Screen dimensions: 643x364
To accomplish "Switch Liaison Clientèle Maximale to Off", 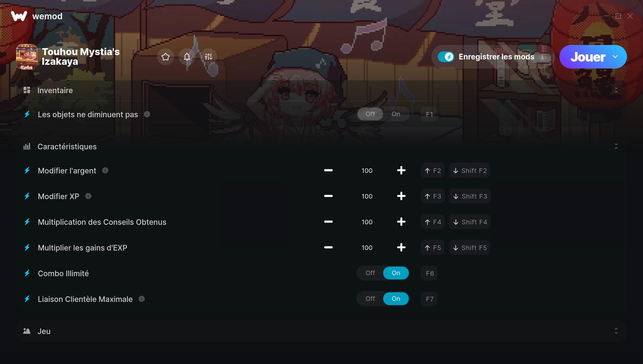I will click(370, 299).
